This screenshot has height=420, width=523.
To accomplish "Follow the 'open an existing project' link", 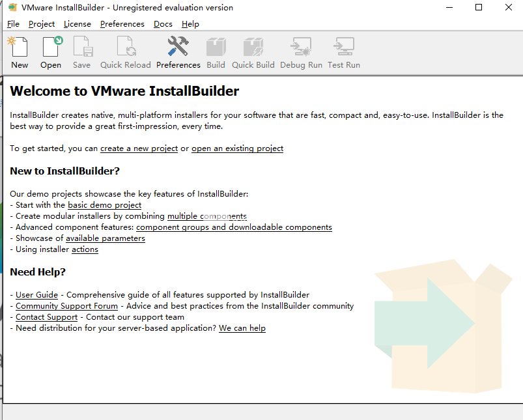I will [x=238, y=148].
